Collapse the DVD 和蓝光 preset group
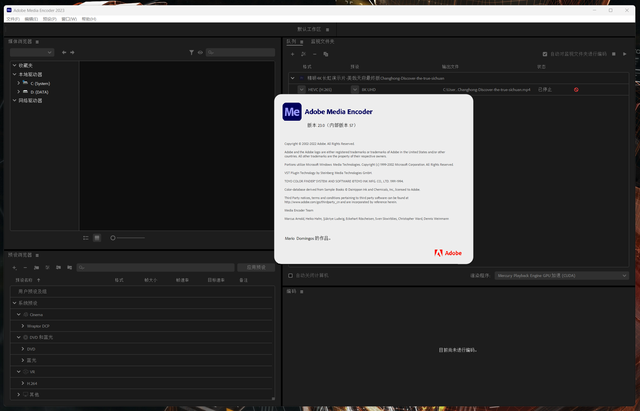 [18, 337]
